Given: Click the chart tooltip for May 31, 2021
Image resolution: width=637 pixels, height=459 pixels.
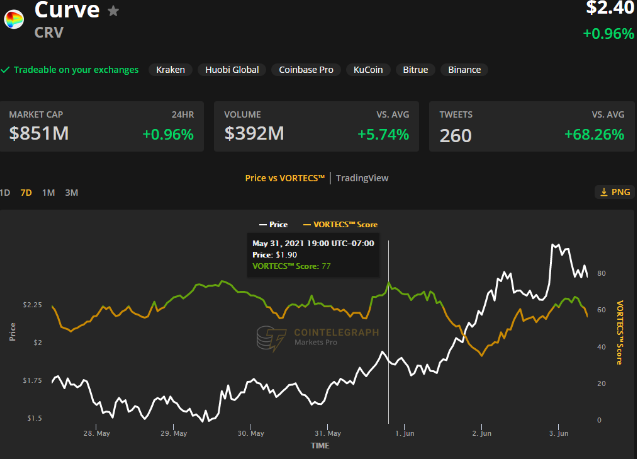Looking at the screenshot, I should tap(313, 255).
